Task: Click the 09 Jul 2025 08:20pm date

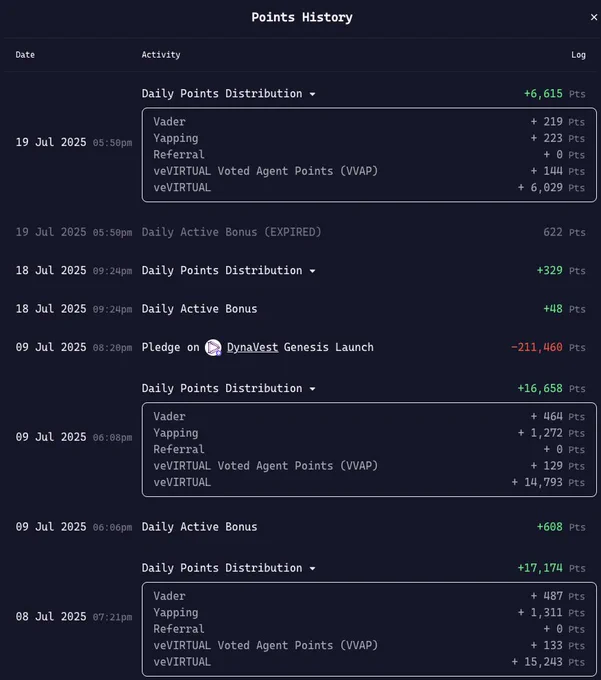Action: [x=74, y=347]
